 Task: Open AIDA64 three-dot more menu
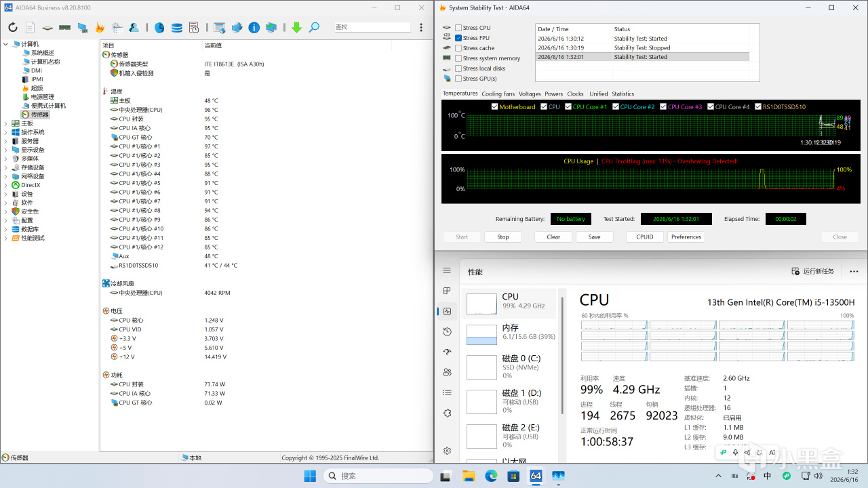422,28
